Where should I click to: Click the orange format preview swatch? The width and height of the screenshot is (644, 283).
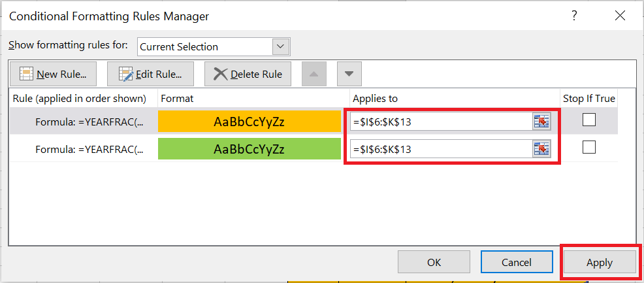[x=249, y=122]
